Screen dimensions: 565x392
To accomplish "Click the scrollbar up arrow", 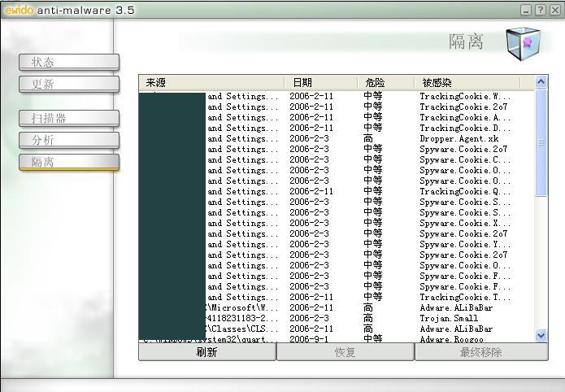I will point(541,82).
